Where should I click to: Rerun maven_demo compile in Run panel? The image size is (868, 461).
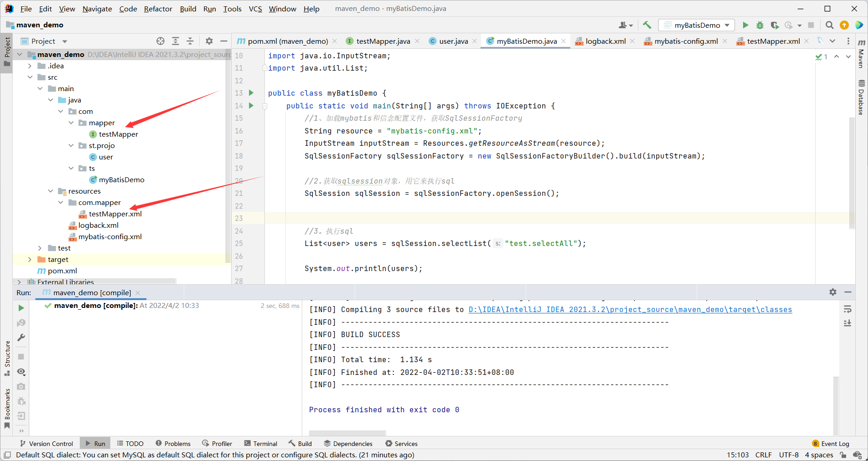point(21,308)
